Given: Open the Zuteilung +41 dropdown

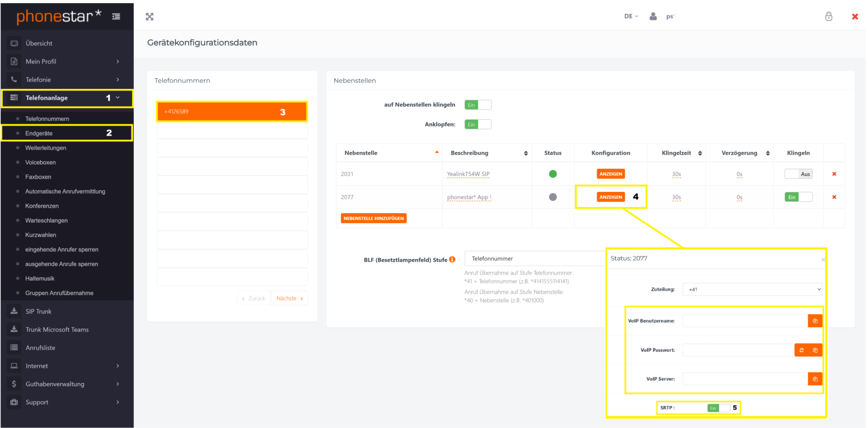Looking at the screenshot, I should tap(752, 289).
